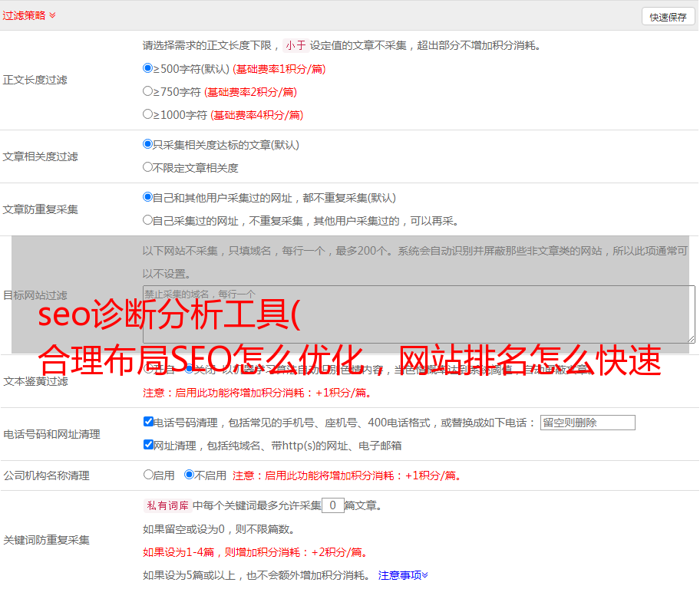Select the ≥1000字符 length filter
700x589 pixels.
point(148,114)
